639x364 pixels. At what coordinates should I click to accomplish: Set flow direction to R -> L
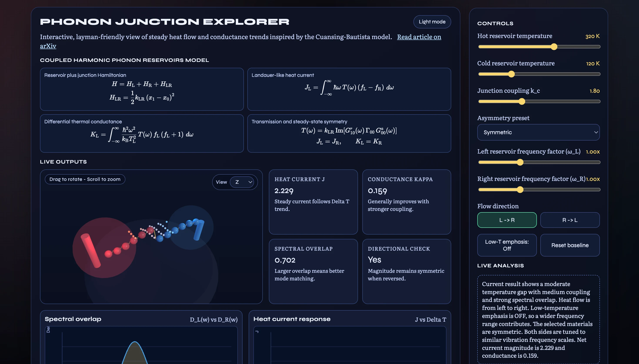pyautogui.click(x=570, y=220)
